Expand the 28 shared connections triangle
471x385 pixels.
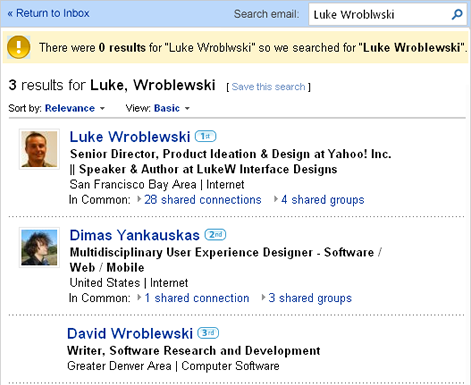(139, 199)
